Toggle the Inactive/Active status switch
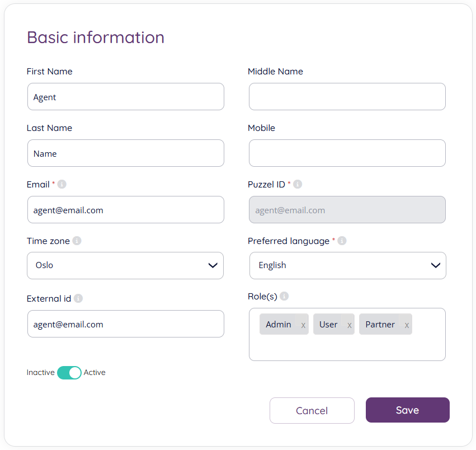 pyautogui.click(x=69, y=373)
